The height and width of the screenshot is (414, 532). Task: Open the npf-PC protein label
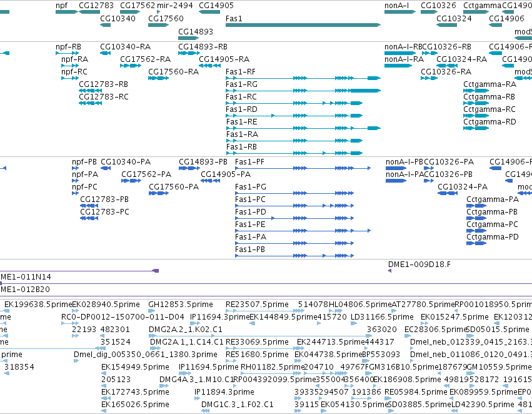pyautogui.click(x=84, y=187)
